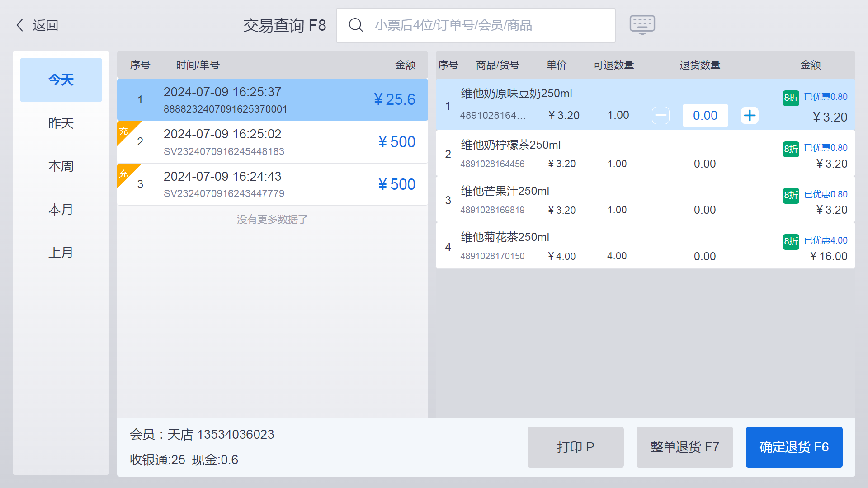
Task: Switch to the 昨天 tab
Action: pyautogui.click(x=61, y=123)
